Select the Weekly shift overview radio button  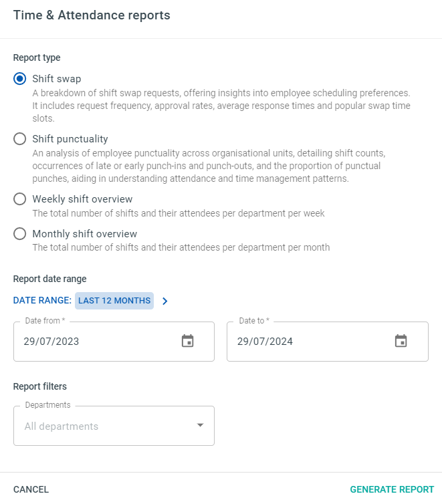pos(19,199)
